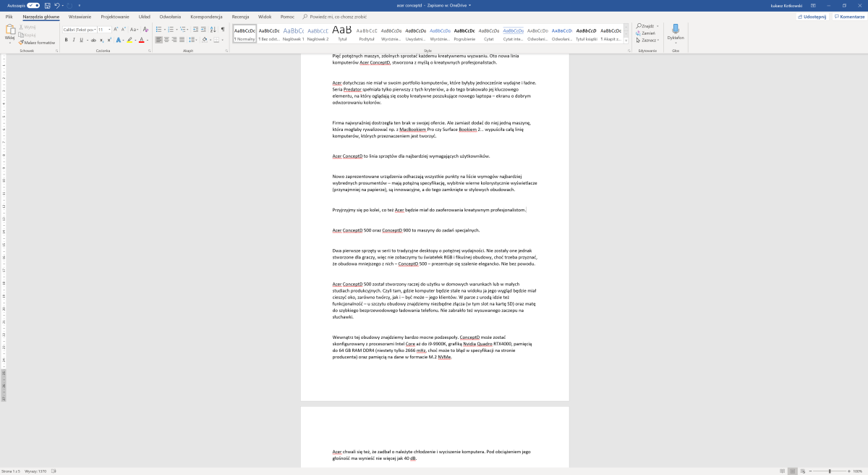This screenshot has height=475, width=868.
Task: Increase font size with the larger A icon
Action: tap(115, 30)
